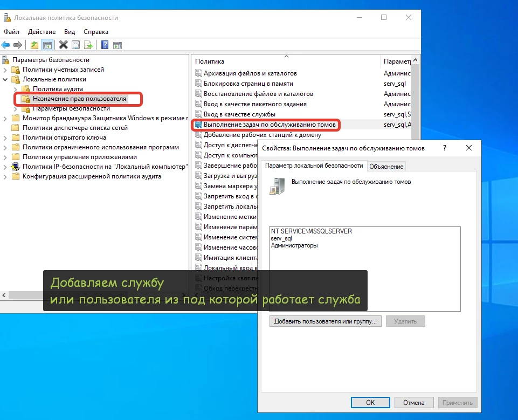The width and height of the screenshot is (518, 420).
Task: Toggle the show/hide console tree icon
Action: click(x=47, y=45)
